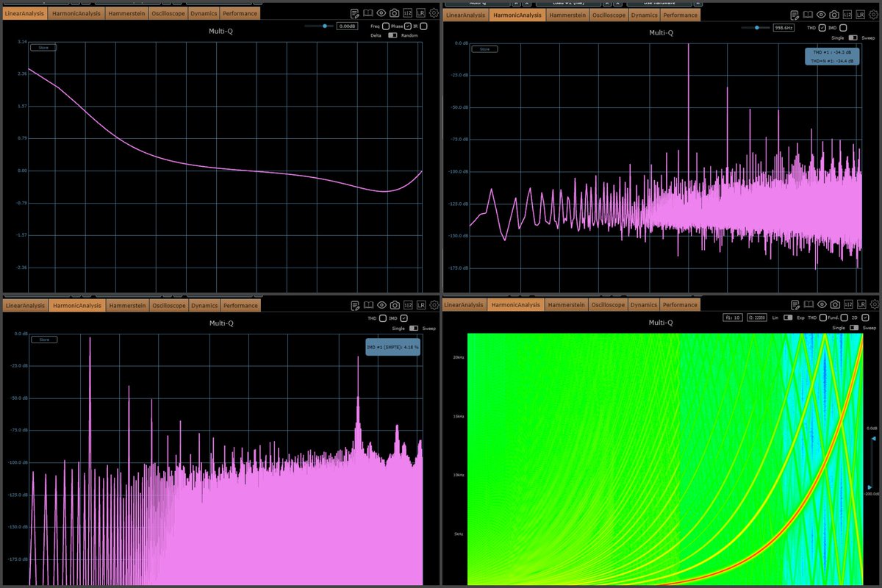Check THD checkbox in bottom-right spectrogram panel
The width and height of the screenshot is (882, 588).
pos(822,318)
